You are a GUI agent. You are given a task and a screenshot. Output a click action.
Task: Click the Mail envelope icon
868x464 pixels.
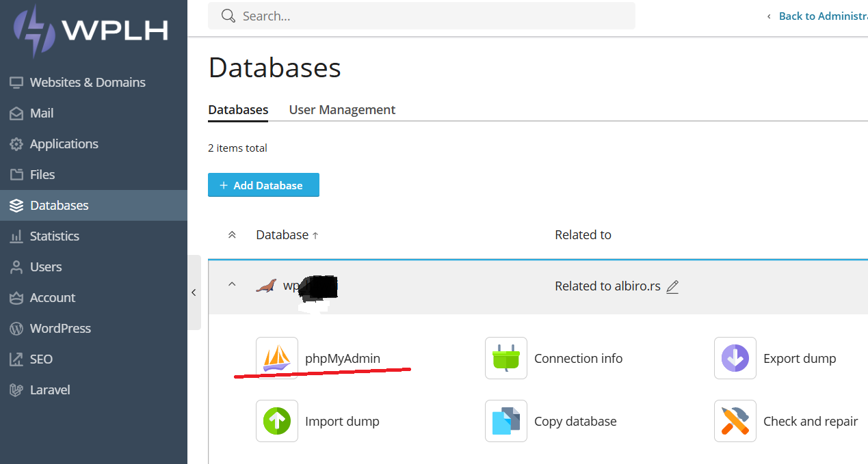(x=16, y=113)
